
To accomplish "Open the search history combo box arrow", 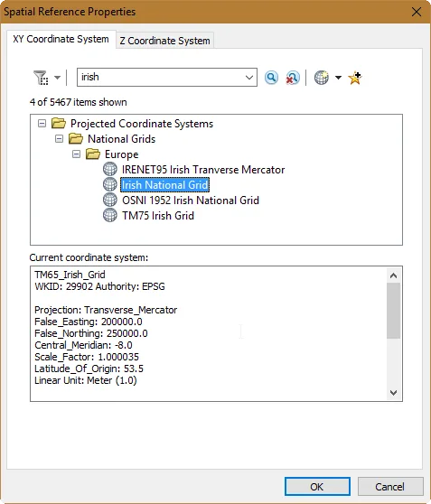I will (249, 78).
